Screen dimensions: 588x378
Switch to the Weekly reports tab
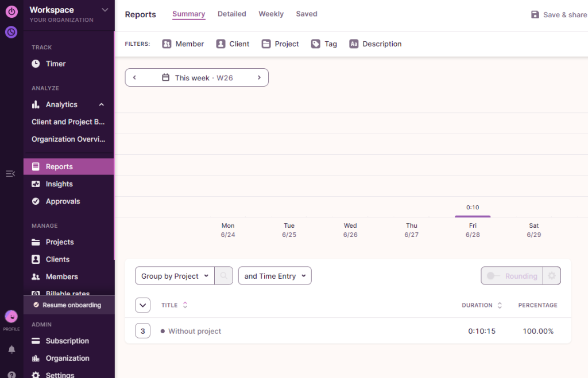271,14
